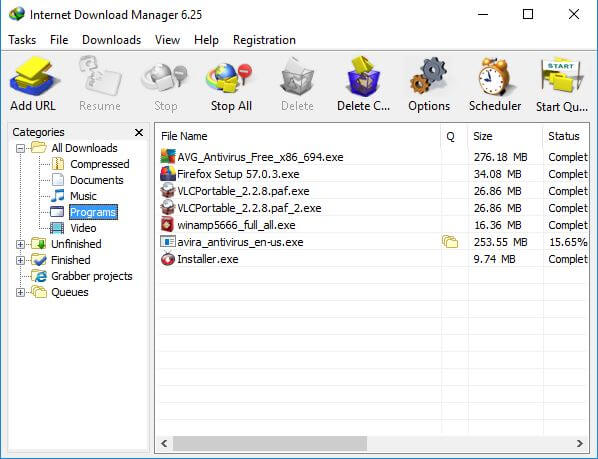
Task: Click the scrollbar left arrow
Action: tap(164, 443)
